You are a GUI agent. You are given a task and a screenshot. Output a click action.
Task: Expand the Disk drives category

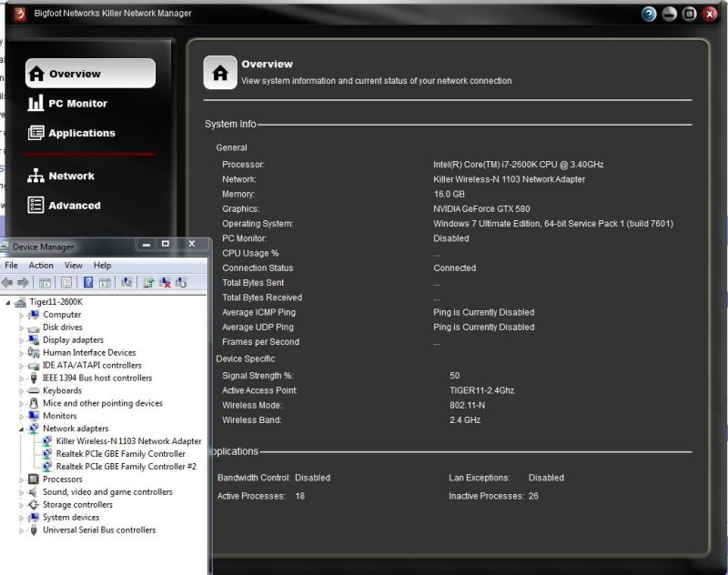point(21,328)
